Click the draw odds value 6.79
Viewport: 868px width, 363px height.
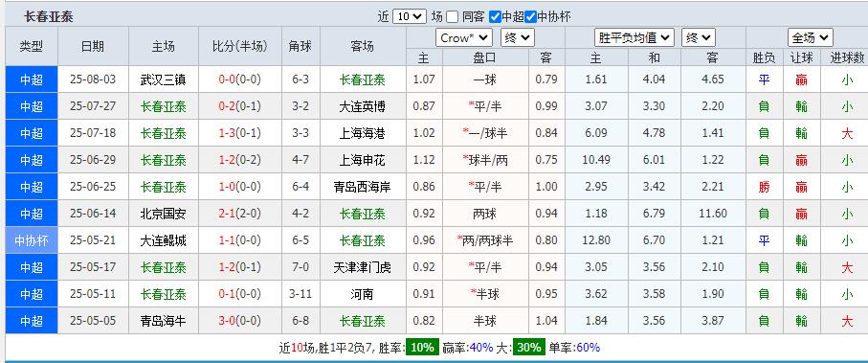tap(655, 214)
